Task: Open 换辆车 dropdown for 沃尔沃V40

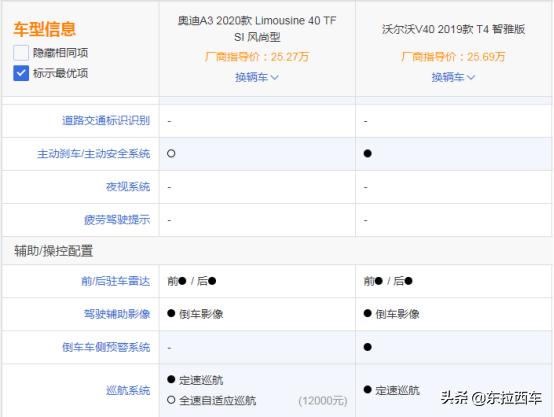Action: click(453, 77)
